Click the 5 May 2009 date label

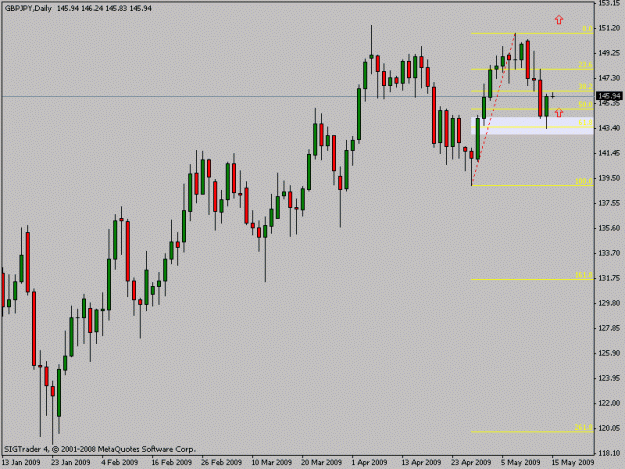tap(521, 462)
